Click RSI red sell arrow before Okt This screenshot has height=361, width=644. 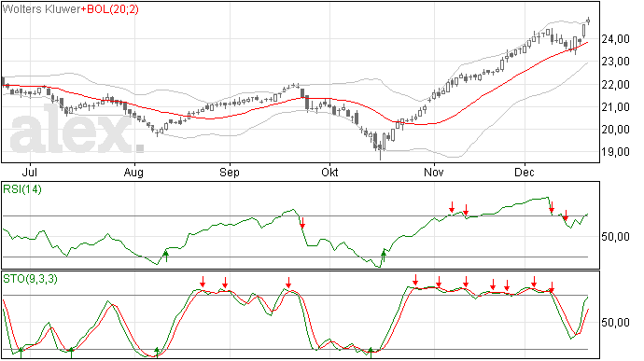302,223
